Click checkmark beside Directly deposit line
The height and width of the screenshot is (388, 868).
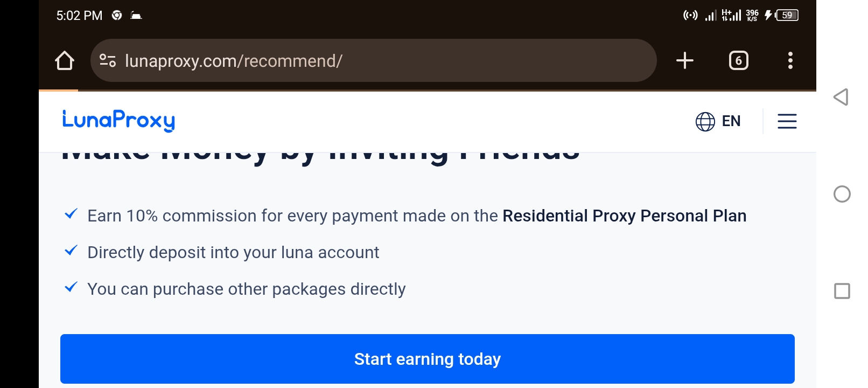[x=71, y=251]
